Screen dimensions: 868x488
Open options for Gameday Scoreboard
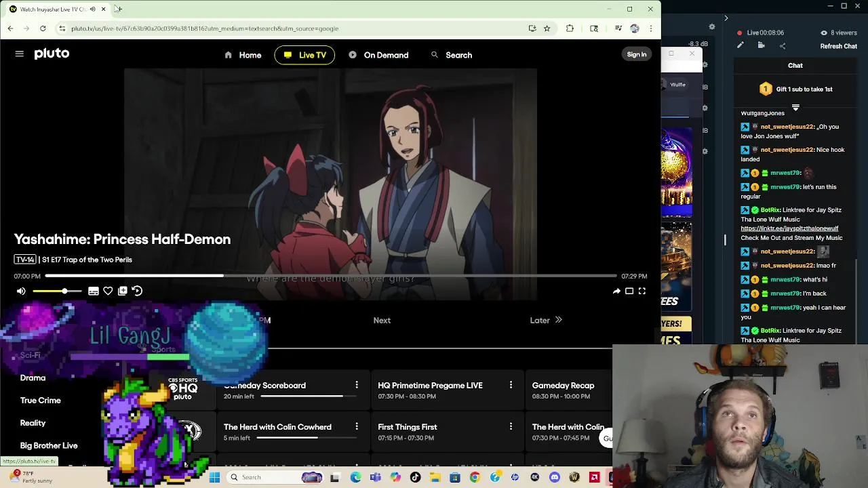pos(357,385)
